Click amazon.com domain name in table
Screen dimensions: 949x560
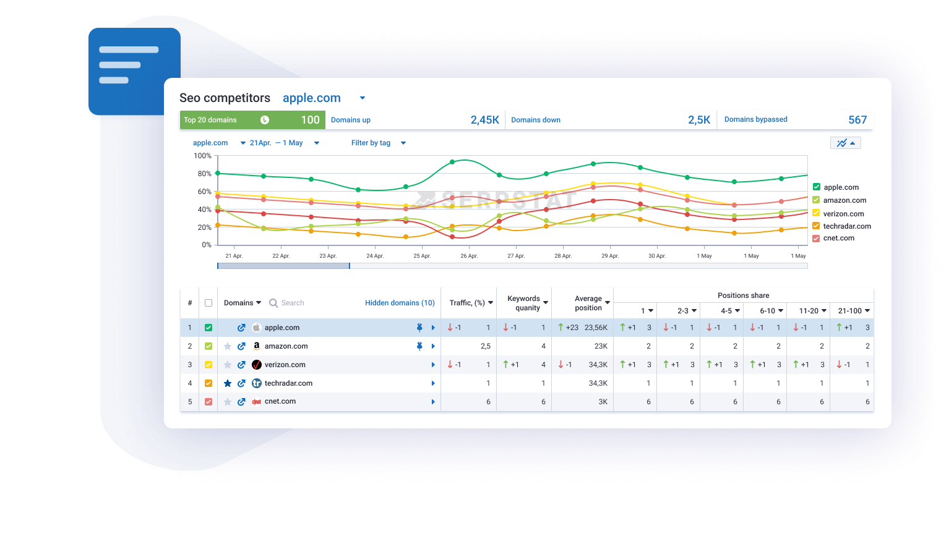tap(286, 346)
